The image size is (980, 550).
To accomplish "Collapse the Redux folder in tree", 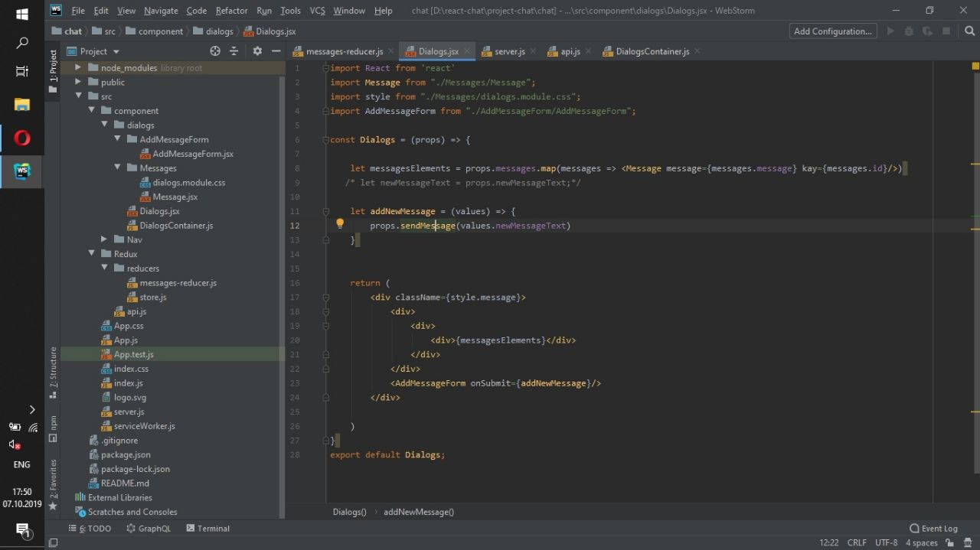I will coord(91,254).
